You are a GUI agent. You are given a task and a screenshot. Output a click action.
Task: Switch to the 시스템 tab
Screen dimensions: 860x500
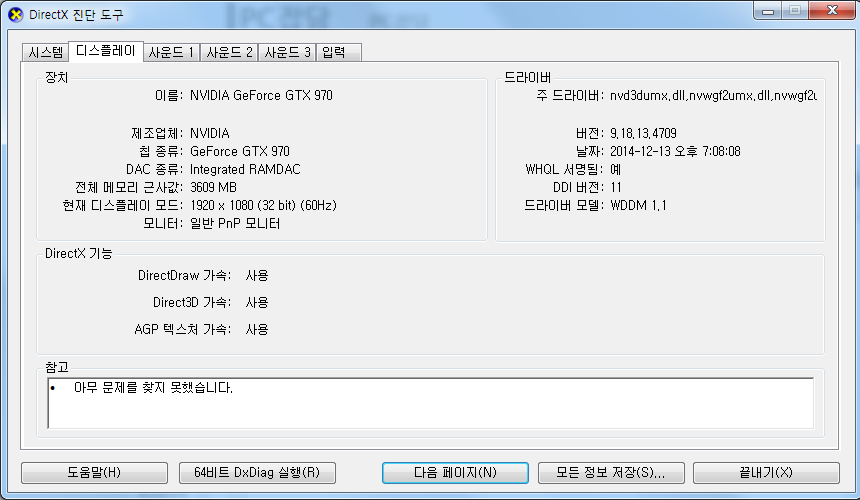pos(46,52)
